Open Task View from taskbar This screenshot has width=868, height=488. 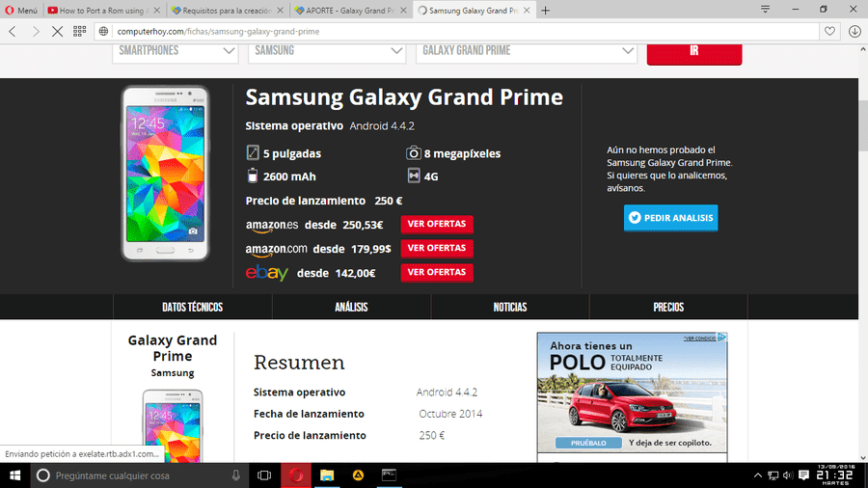pyautogui.click(x=264, y=475)
